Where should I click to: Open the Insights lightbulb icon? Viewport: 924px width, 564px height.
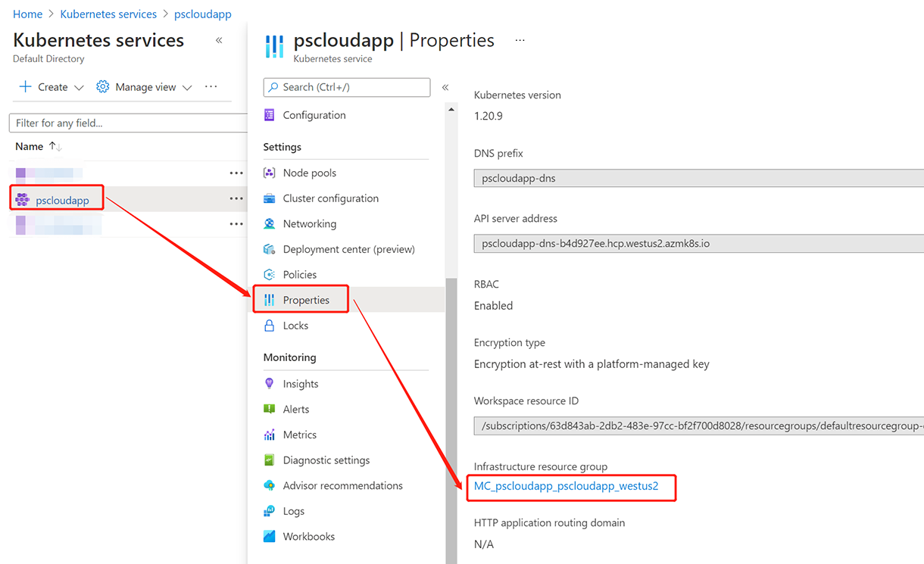(269, 384)
